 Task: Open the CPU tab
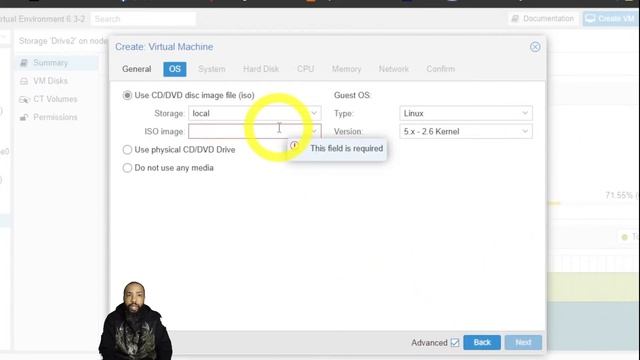[305, 69]
